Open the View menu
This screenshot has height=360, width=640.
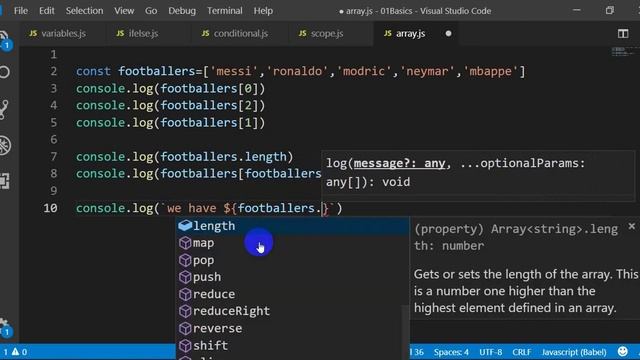(124, 11)
